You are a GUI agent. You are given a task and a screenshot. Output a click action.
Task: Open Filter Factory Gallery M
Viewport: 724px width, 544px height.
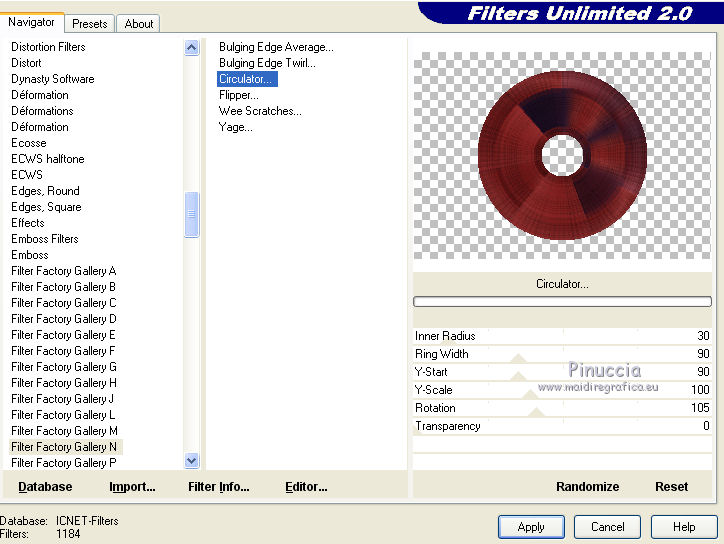[64, 431]
